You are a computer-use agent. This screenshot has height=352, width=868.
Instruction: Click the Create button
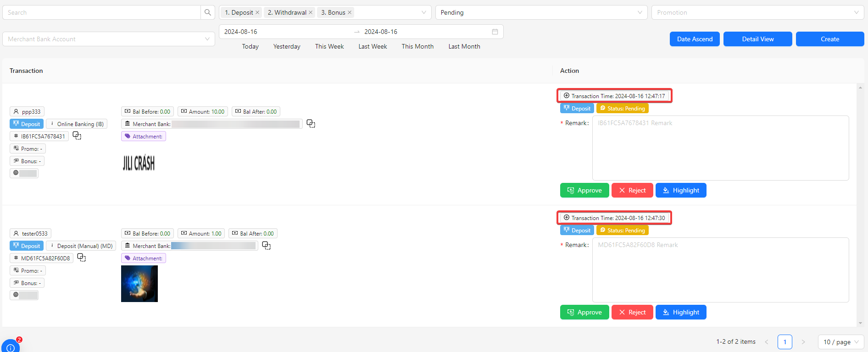coord(830,39)
